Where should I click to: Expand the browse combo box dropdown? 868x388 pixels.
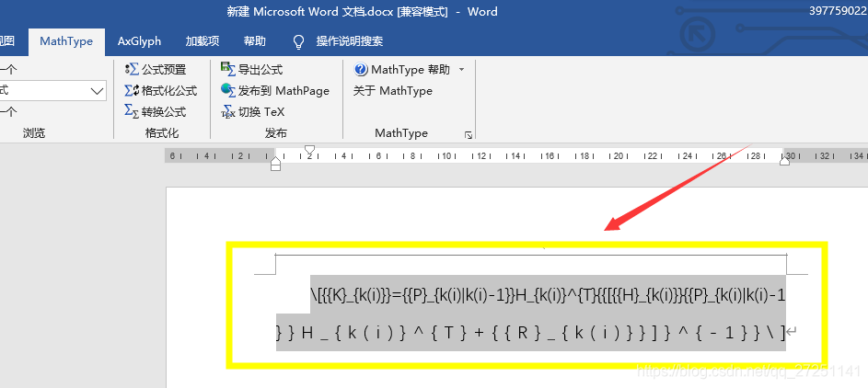click(98, 91)
